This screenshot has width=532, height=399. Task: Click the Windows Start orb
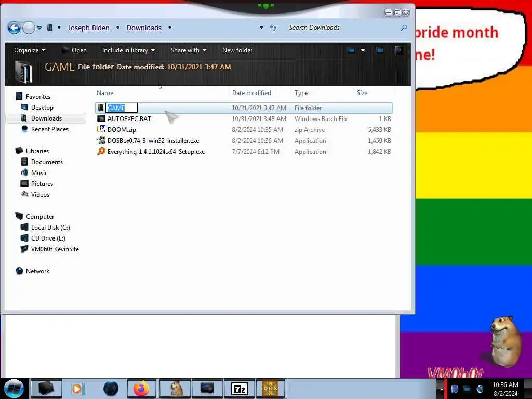[14, 389]
